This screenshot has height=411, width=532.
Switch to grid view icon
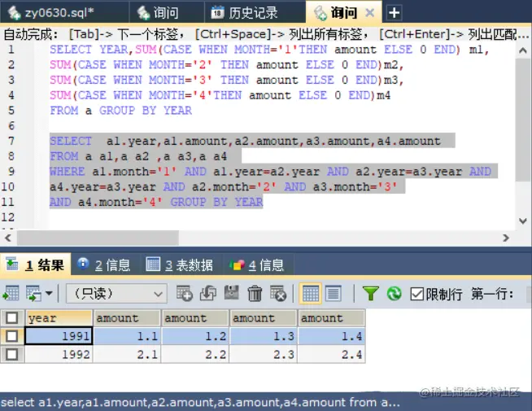point(310,294)
